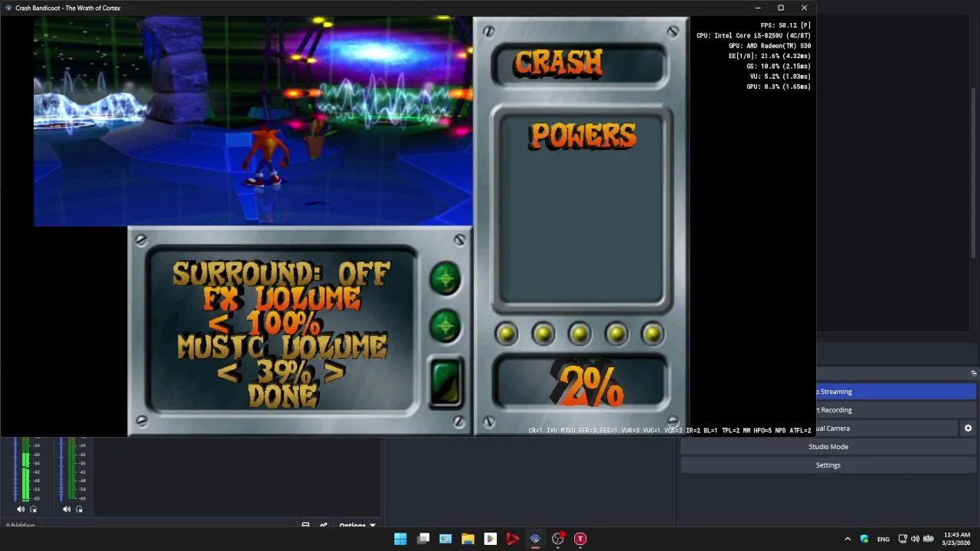Image resolution: width=980 pixels, height=551 pixels.
Task: Open File Explorer from the taskbar
Action: coord(468,539)
